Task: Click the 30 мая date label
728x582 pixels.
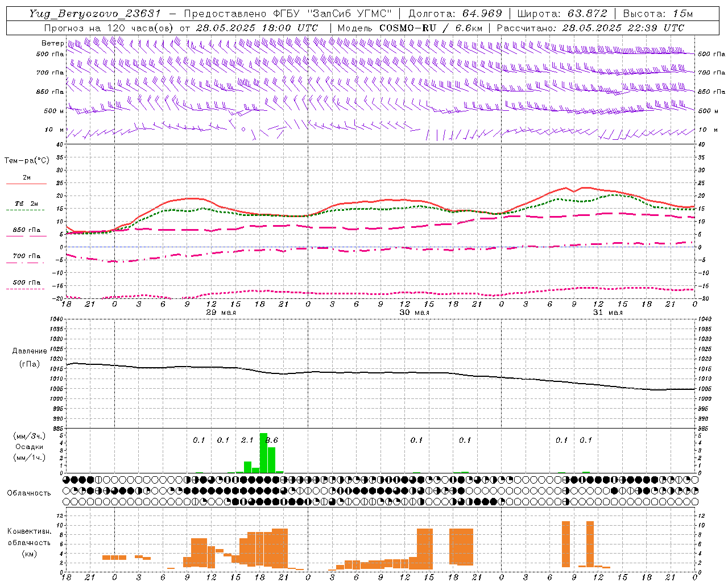Action: tap(414, 313)
